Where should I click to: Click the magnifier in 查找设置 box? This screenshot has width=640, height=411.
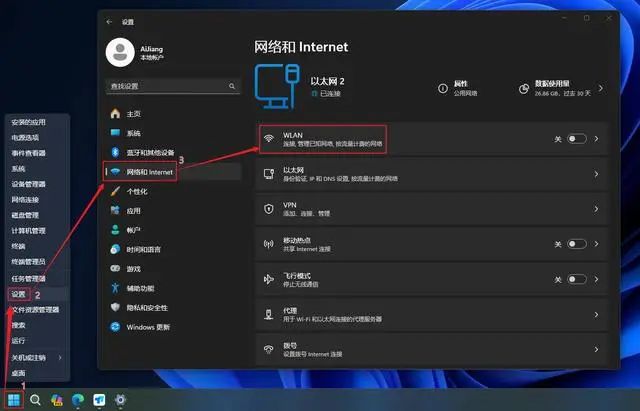pos(232,86)
